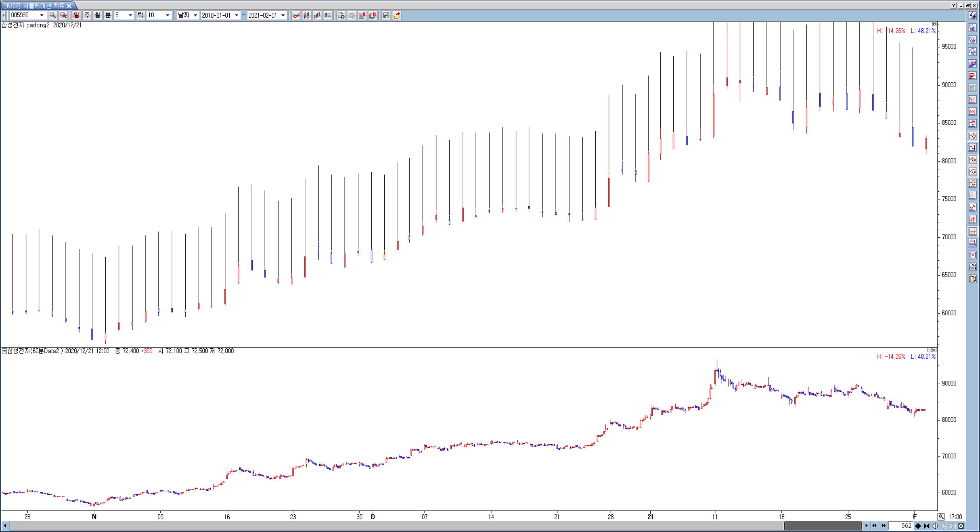Screen dimensions: 980x532
Task: Open the 005930 stock code dropdown
Action: [x=42, y=15]
